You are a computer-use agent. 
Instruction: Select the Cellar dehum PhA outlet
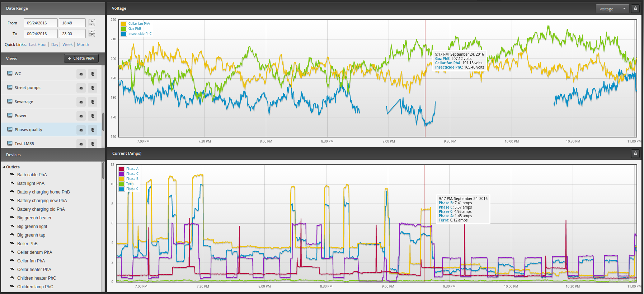tap(34, 252)
